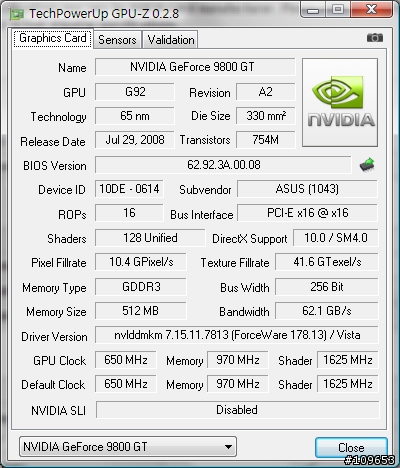Click the Release Date value Jul 29, 2008
The width and height of the screenshot is (400, 468).
pyautogui.click(x=135, y=140)
